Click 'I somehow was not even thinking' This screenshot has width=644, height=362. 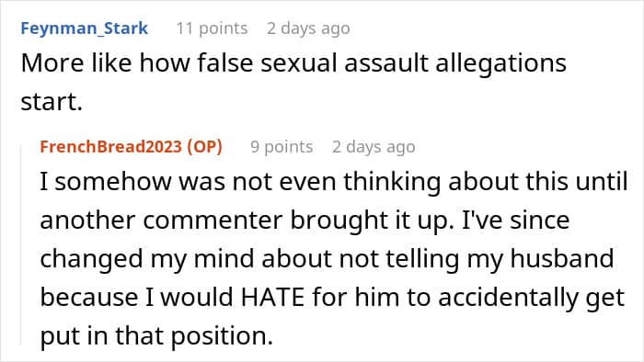240,182
